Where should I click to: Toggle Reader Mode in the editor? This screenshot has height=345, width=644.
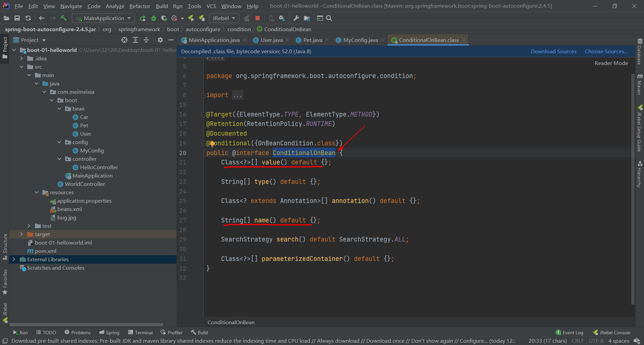(611, 63)
